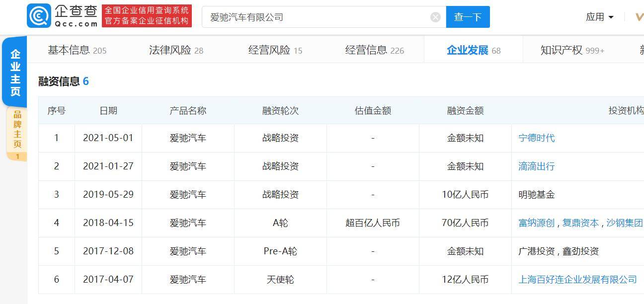The height and width of the screenshot is (304, 644).
Task: Select the date cell 2019-05-29
Action: [x=108, y=195]
